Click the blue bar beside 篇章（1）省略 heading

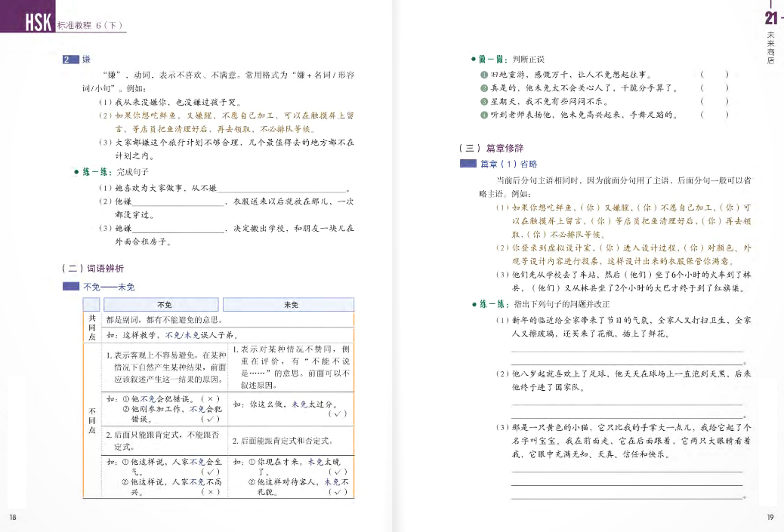coord(468,165)
